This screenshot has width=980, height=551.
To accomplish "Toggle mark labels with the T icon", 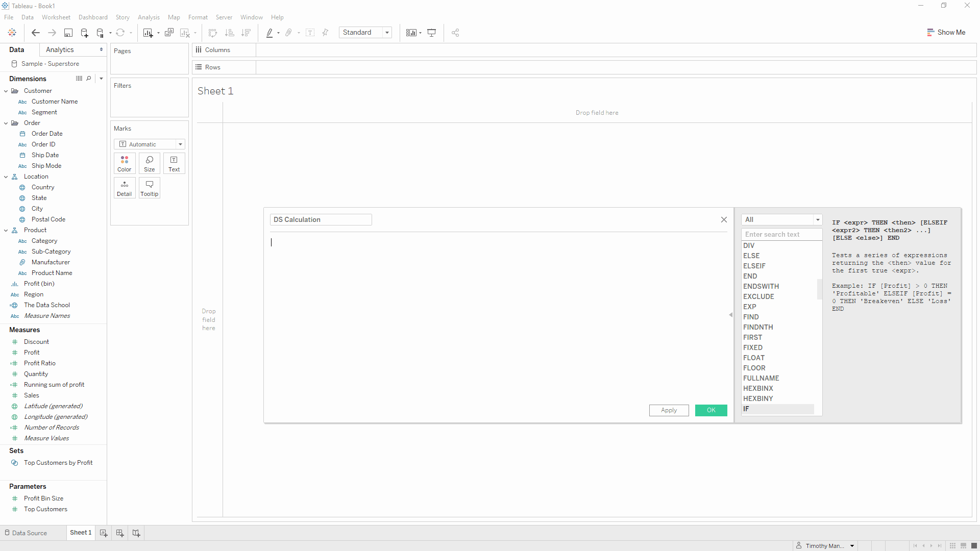I will point(310,33).
